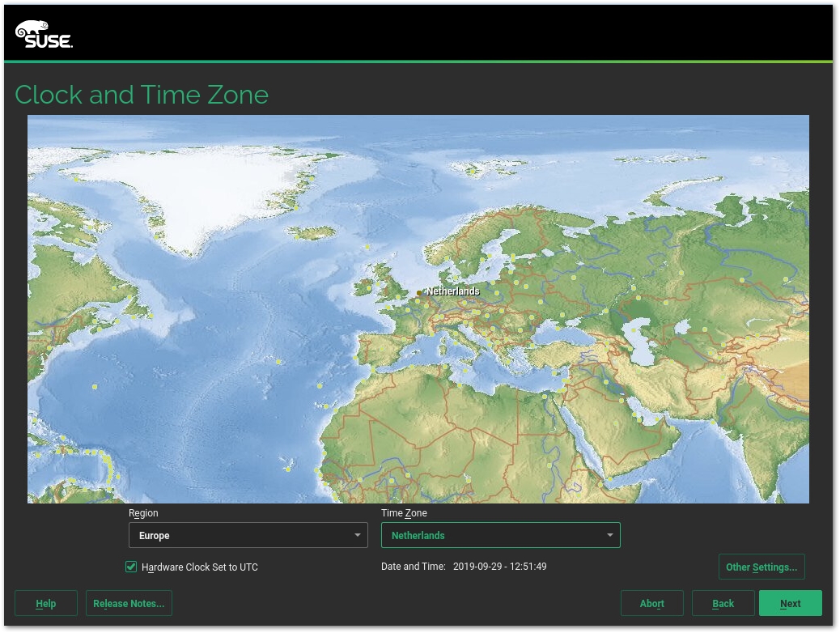Abort the installation
The width and height of the screenshot is (840, 633).
coord(652,603)
